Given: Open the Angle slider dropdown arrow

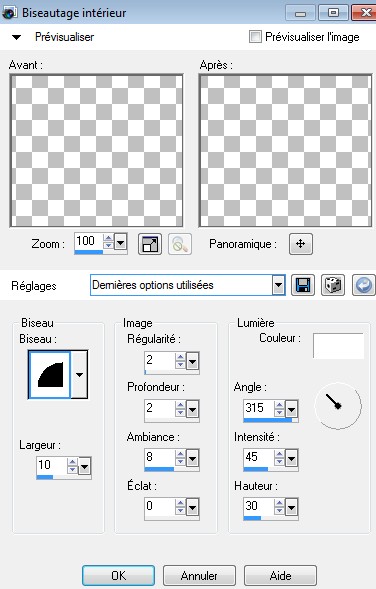Looking at the screenshot, I should 291,409.
